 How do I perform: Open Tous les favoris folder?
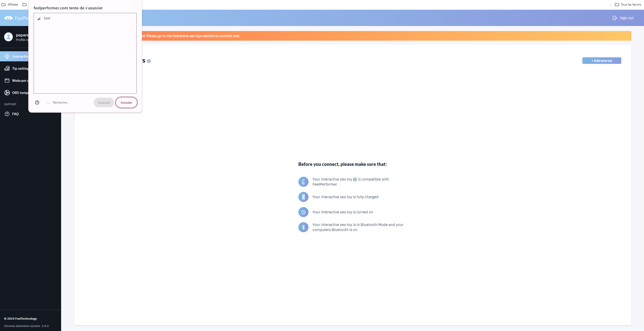pos(628,5)
